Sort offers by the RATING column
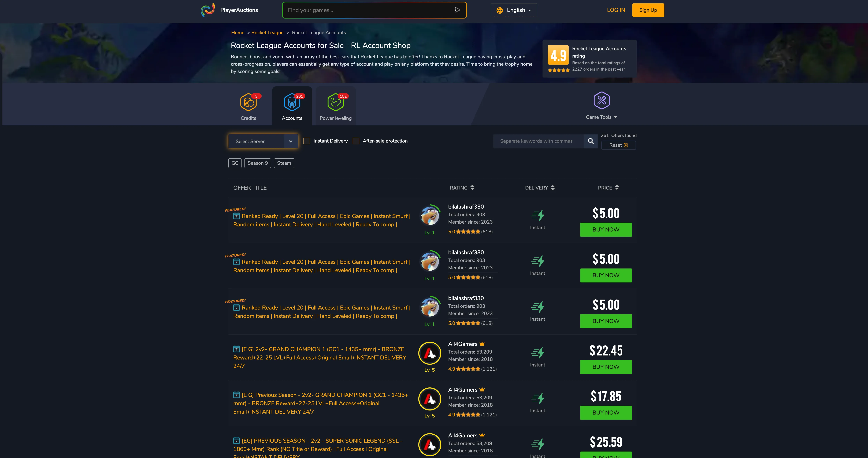The image size is (868, 458). pyautogui.click(x=462, y=188)
